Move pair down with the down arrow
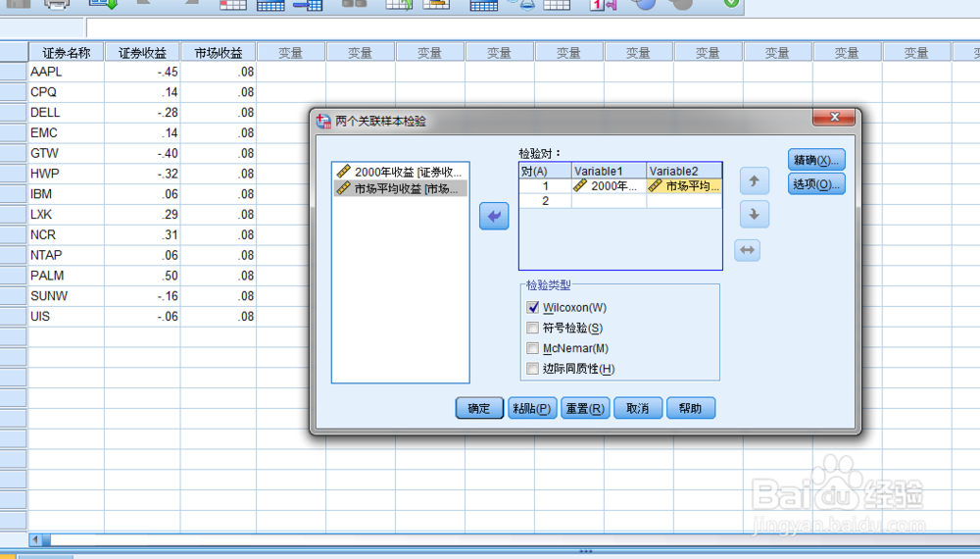 pos(754,215)
